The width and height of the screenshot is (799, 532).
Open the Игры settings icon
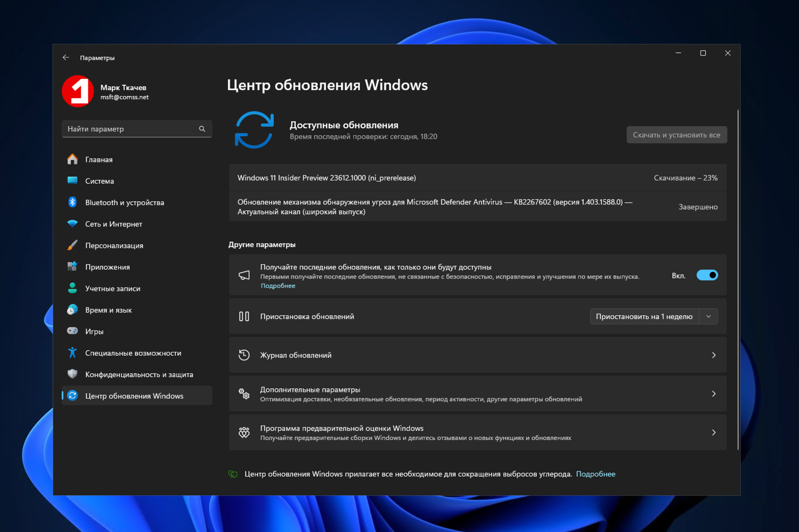click(x=73, y=331)
